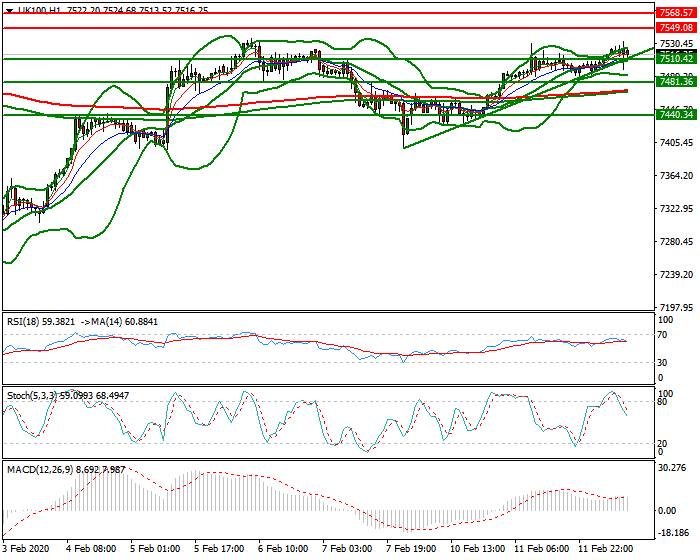Click the RSI 30 level scale value

662,363
